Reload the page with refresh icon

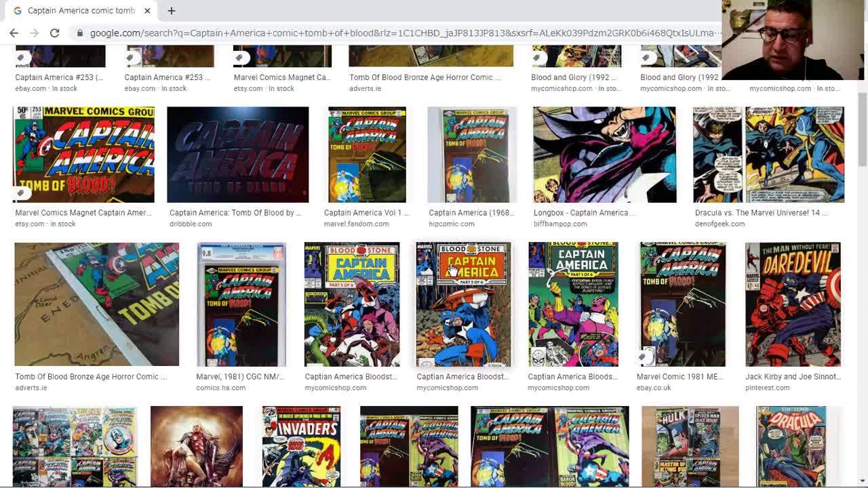(54, 33)
